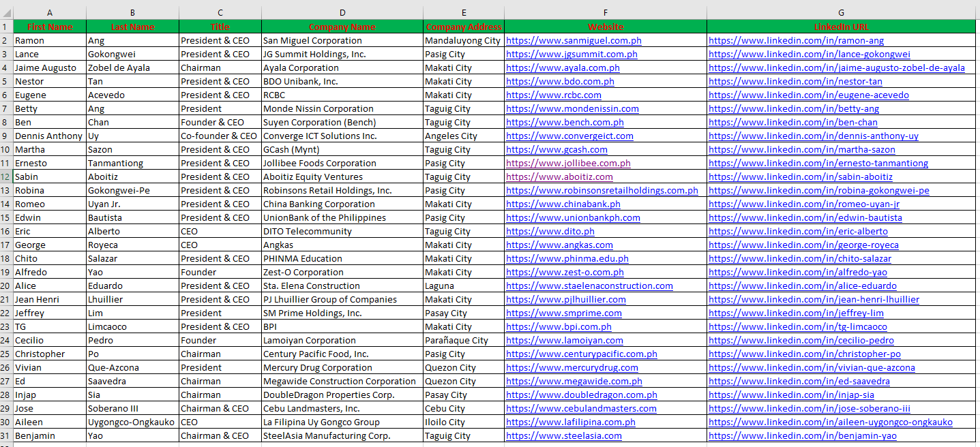Click the select-all corner box

click(x=6, y=12)
